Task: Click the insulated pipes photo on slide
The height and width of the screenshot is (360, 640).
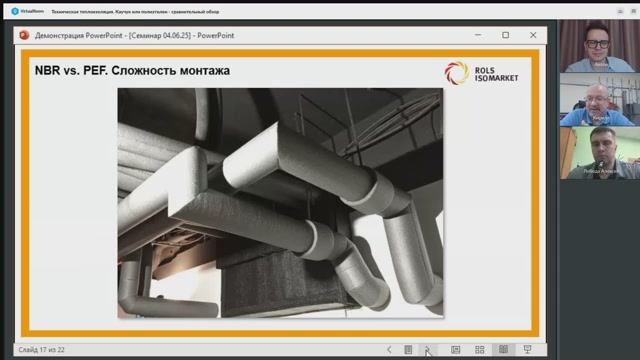Action: (x=280, y=203)
